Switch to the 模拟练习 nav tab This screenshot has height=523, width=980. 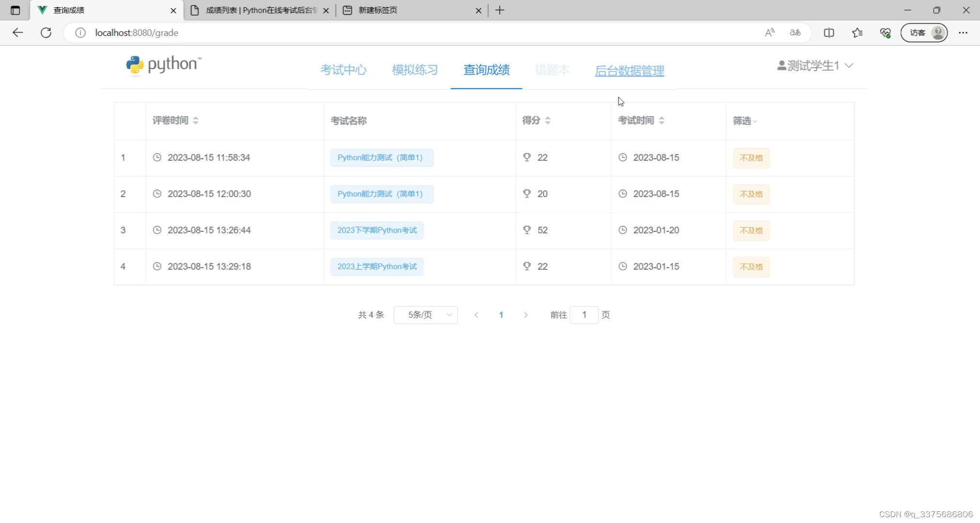point(414,70)
